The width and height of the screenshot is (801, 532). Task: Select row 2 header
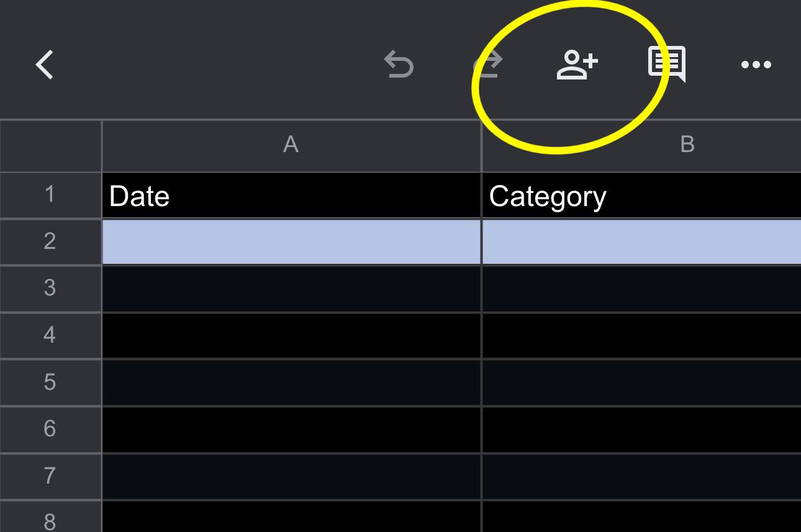pos(50,241)
